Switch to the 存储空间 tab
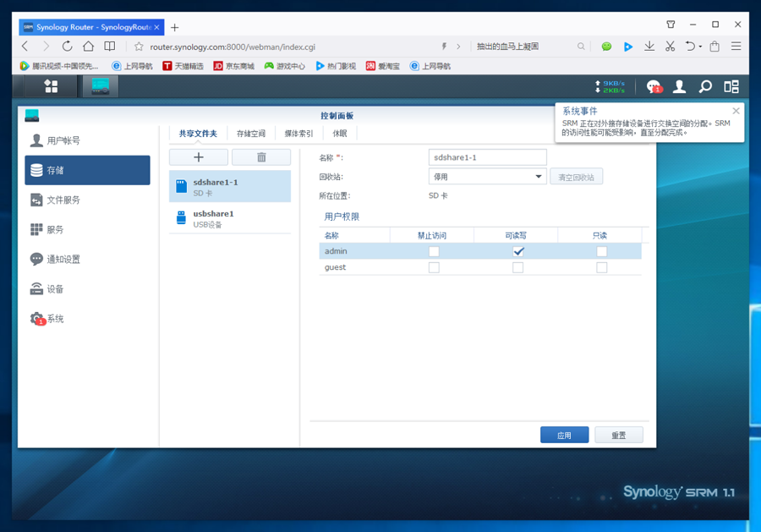 (251, 134)
